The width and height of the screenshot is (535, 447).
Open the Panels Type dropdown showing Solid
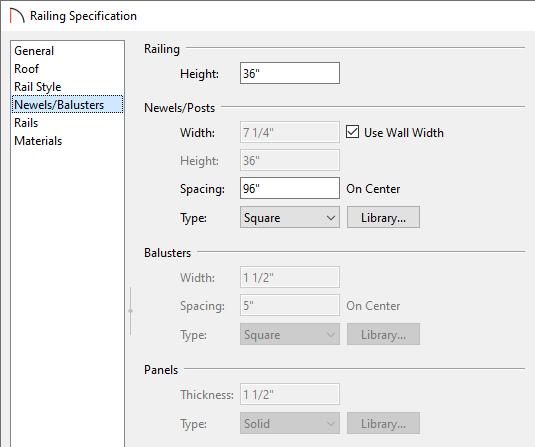coord(290,423)
